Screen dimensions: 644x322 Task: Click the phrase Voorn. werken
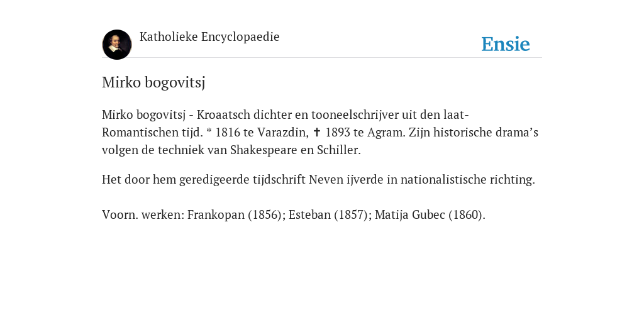pyautogui.click(x=143, y=215)
